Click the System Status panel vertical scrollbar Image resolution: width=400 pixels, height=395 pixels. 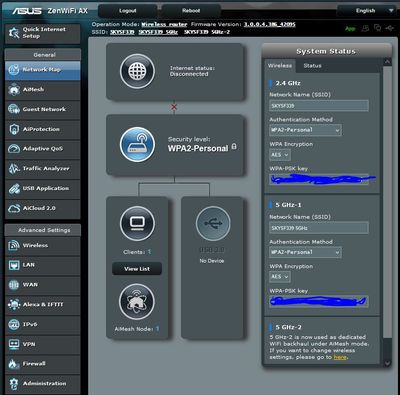[x=387, y=202]
